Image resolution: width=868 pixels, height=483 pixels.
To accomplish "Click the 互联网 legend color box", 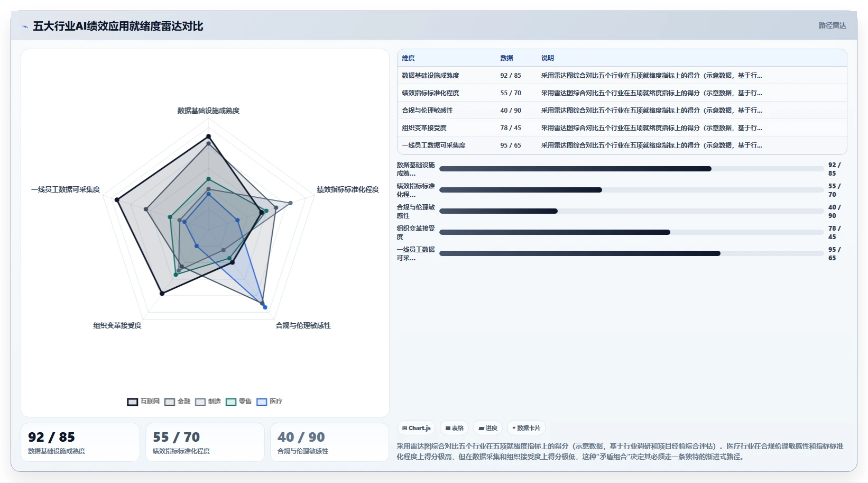I will click(x=132, y=402).
